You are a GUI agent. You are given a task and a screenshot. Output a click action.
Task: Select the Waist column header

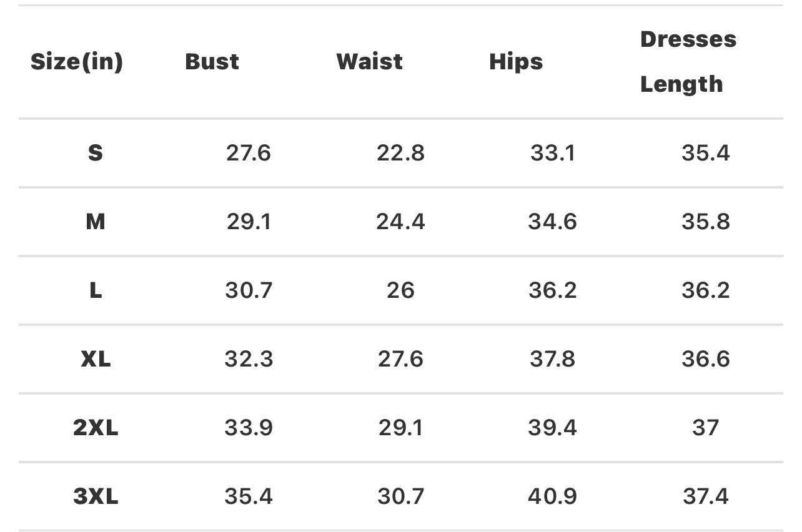(369, 62)
